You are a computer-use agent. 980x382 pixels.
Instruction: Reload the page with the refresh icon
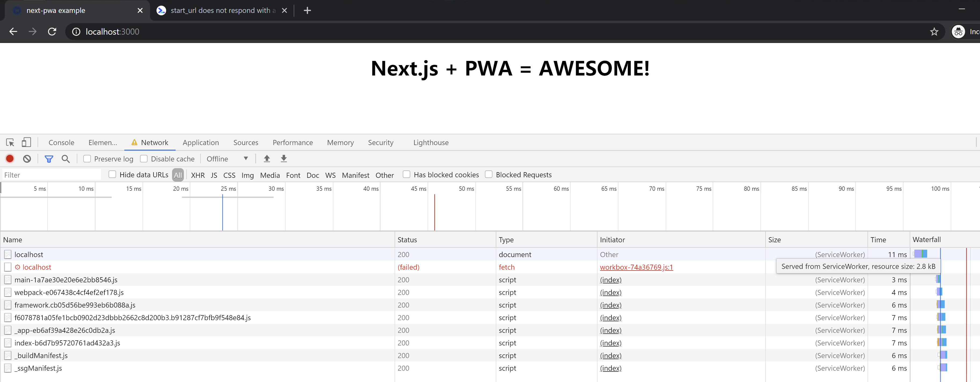[x=52, y=31]
